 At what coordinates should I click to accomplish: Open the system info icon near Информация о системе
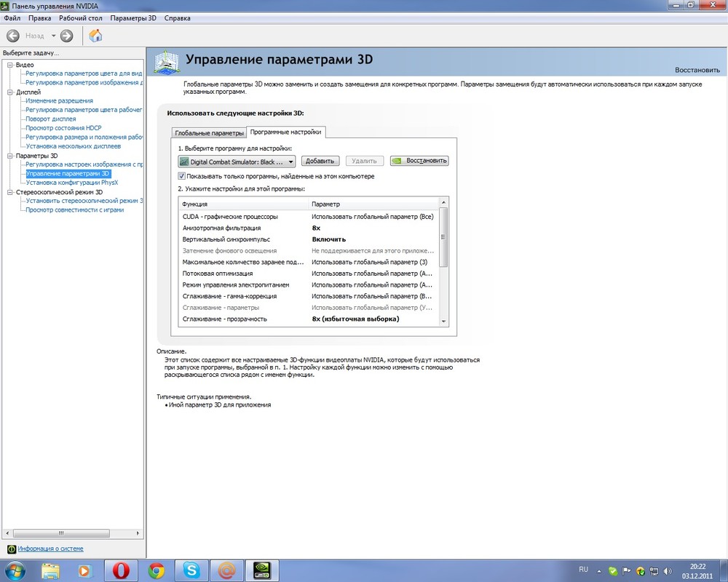click(12, 549)
